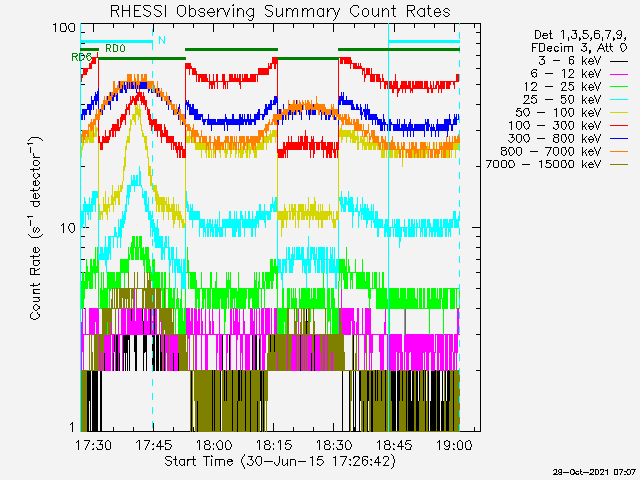Click the solid cyan vertical marker near 18:45
This screenshot has height=480, width=640.
[x=389, y=227]
